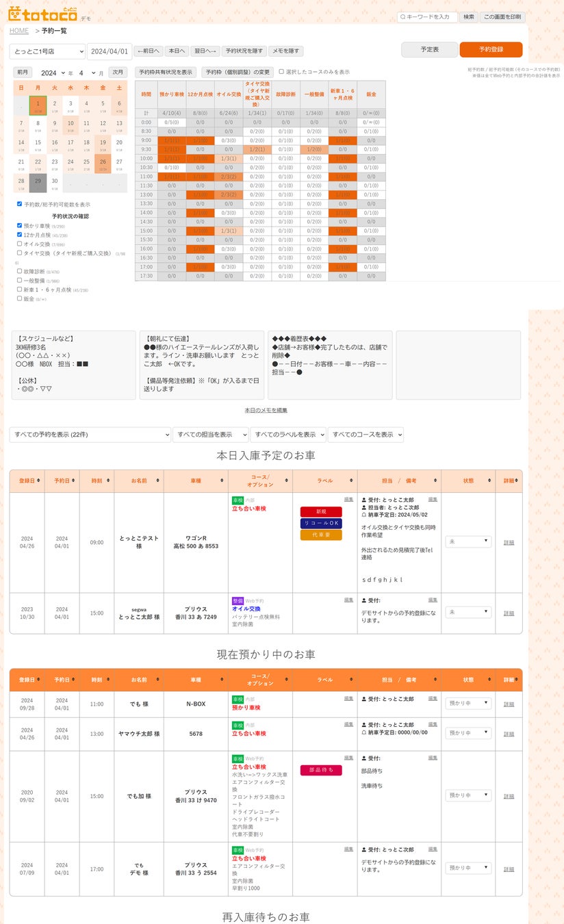Open すべての予約を表示 (22件) filter
The image size is (564, 924).
[x=90, y=435]
